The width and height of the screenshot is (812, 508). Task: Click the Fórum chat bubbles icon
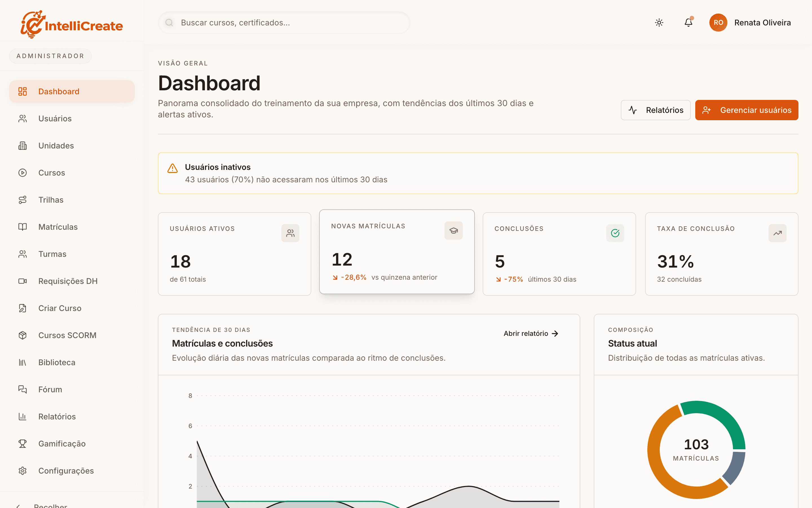pos(23,389)
